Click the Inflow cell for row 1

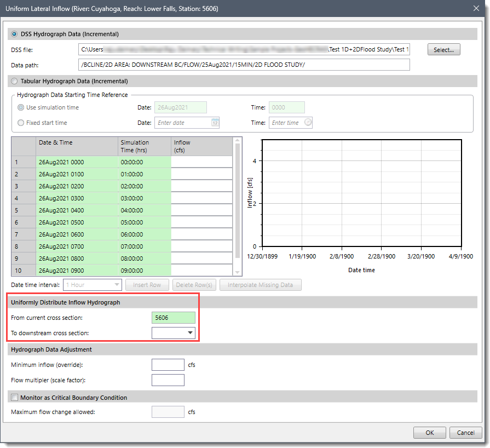tap(201, 162)
